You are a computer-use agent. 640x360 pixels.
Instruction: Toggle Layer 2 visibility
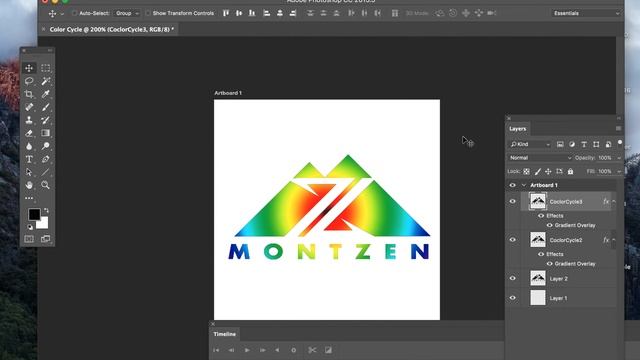click(513, 278)
